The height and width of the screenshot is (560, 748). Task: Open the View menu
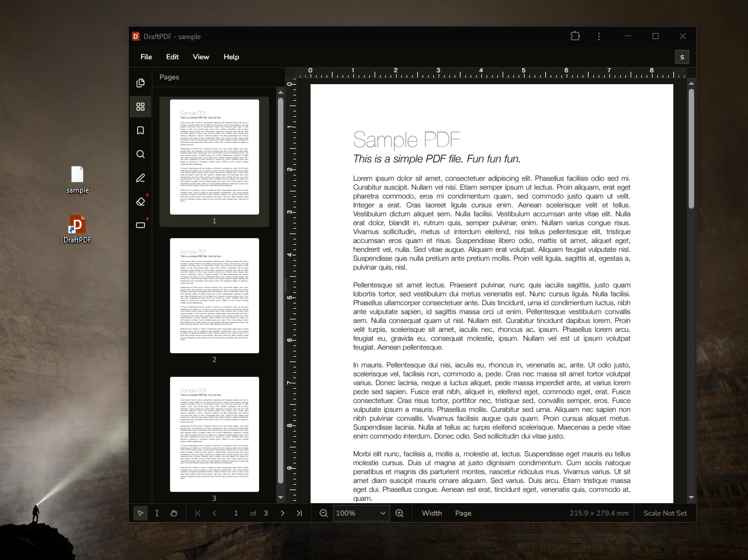coord(201,57)
